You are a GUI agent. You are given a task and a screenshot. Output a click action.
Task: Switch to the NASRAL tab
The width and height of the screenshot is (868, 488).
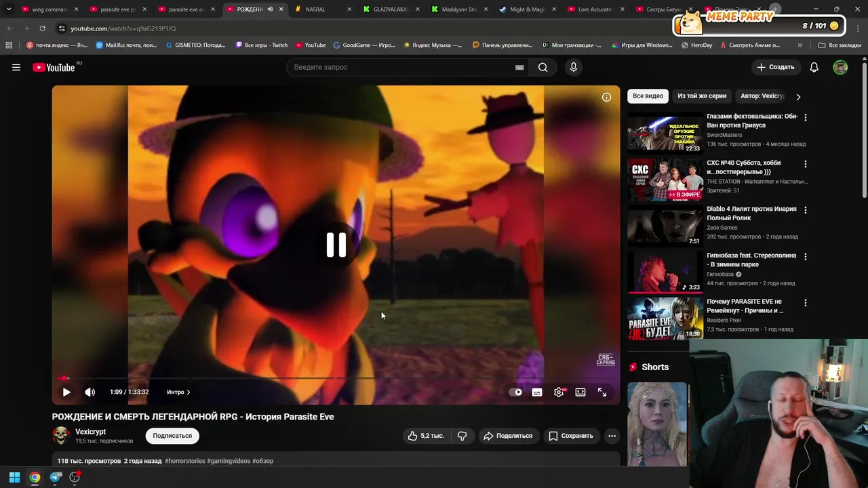[x=321, y=9]
